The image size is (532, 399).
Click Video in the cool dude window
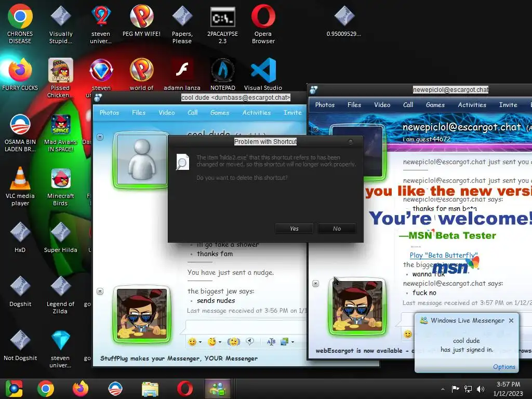click(167, 113)
